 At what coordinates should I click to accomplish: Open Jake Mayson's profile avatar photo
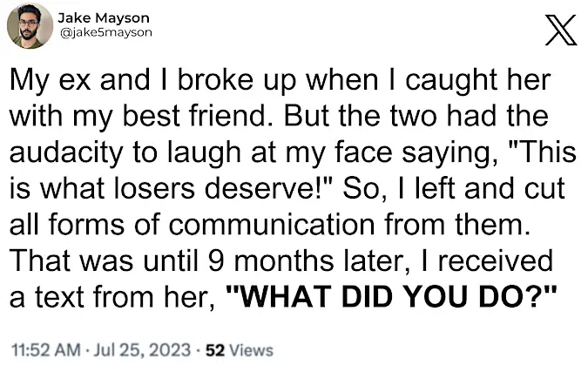click(30, 25)
